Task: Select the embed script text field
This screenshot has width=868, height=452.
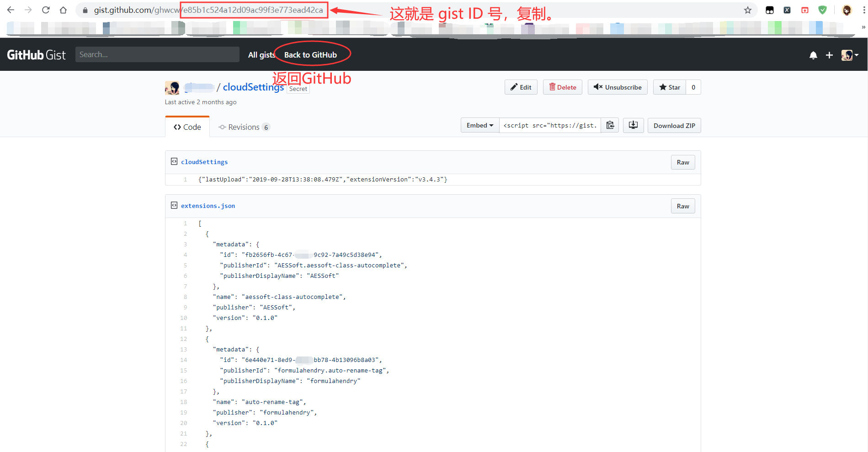Action: (x=550, y=125)
